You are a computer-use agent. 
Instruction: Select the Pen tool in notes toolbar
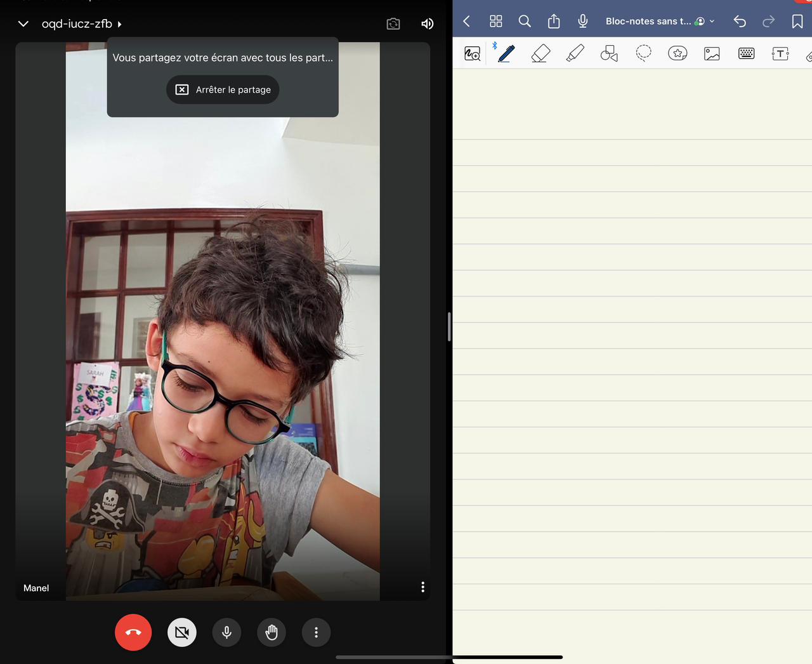tap(506, 53)
